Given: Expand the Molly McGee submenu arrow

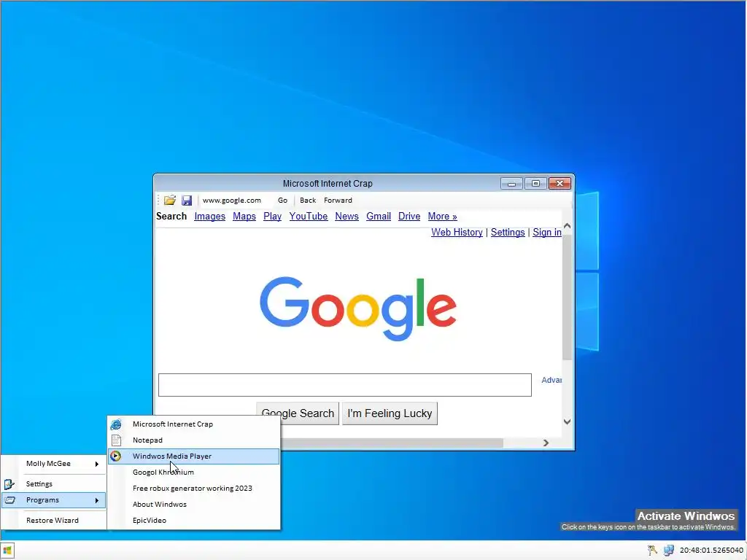Looking at the screenshot, I should pyautogui.click(x=97, y=464).
